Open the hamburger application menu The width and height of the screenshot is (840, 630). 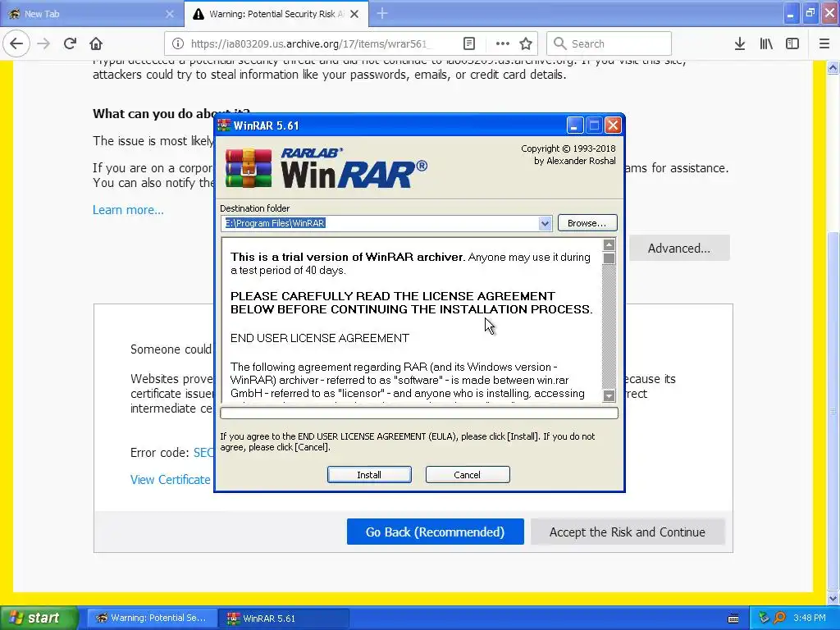tap(824, 43)
